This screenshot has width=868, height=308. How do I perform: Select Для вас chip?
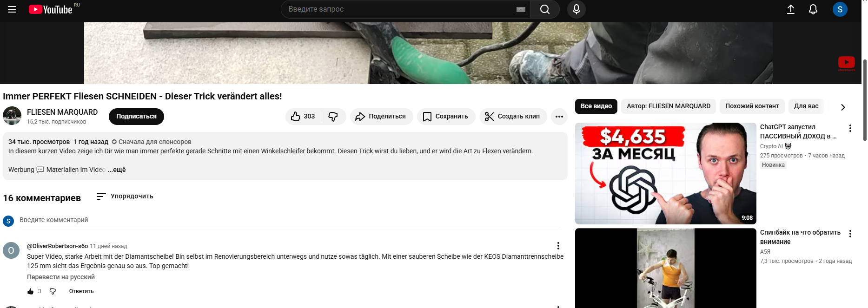coord(806,106)
